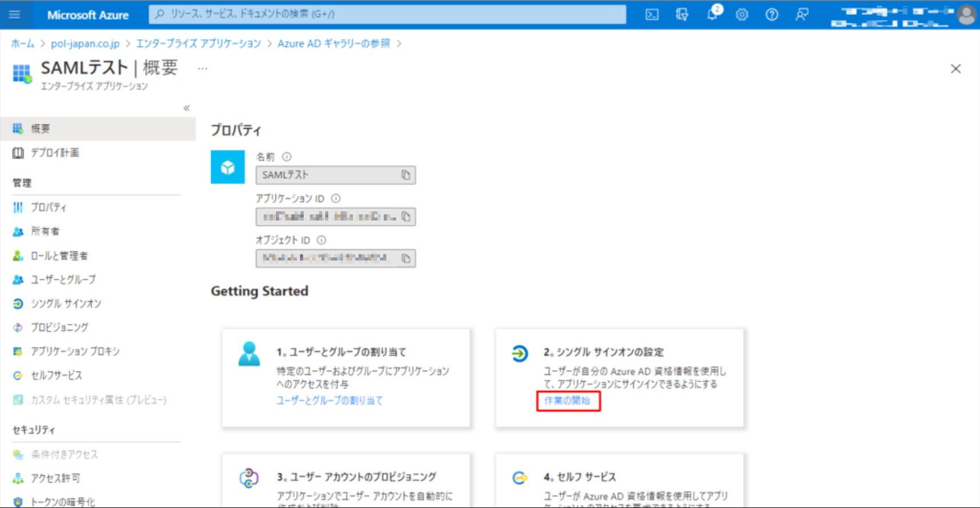Image resolution: width=980 pixels, height=508 pixels.
Task: Copy the オブジェクト ID value
Action: coord(405,259)
